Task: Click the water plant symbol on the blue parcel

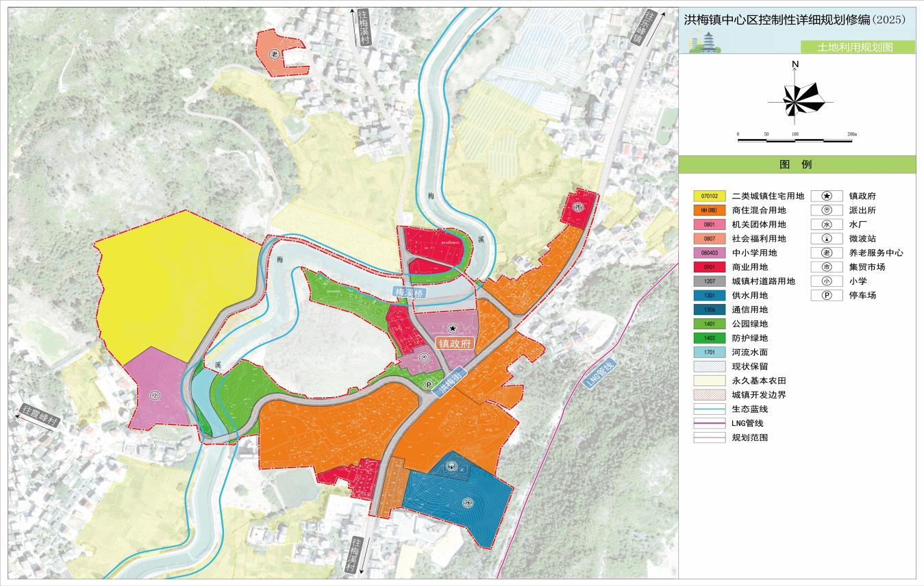Action: [467, 500]
